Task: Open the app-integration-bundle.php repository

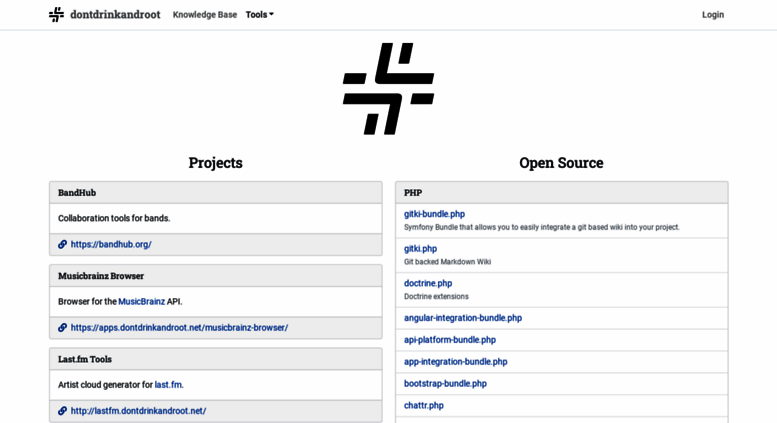Action: tap(455, 362)
